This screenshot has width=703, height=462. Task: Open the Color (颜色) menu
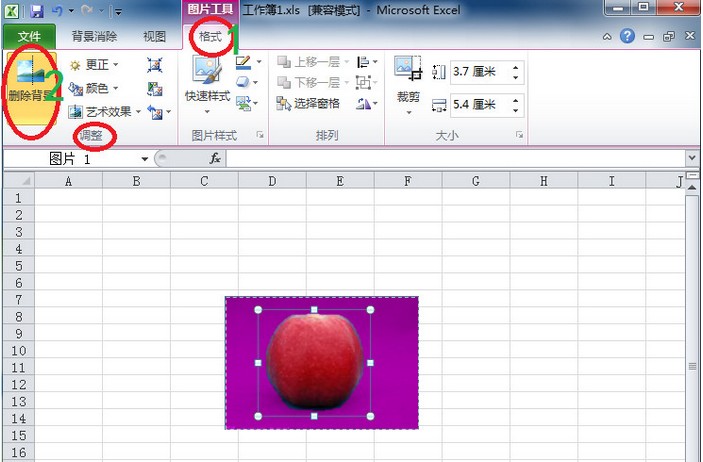(93, 88)
